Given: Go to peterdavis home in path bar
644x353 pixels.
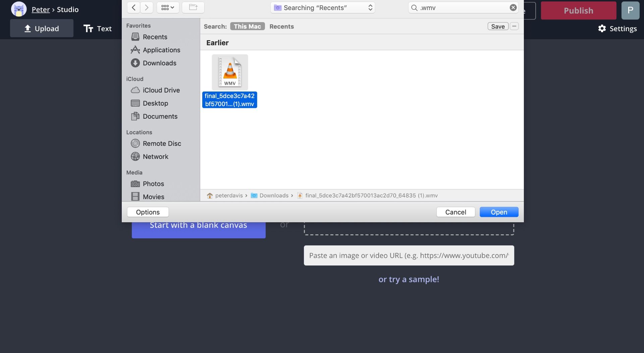Looking at the screenshot, I should (x=225, y=195).
